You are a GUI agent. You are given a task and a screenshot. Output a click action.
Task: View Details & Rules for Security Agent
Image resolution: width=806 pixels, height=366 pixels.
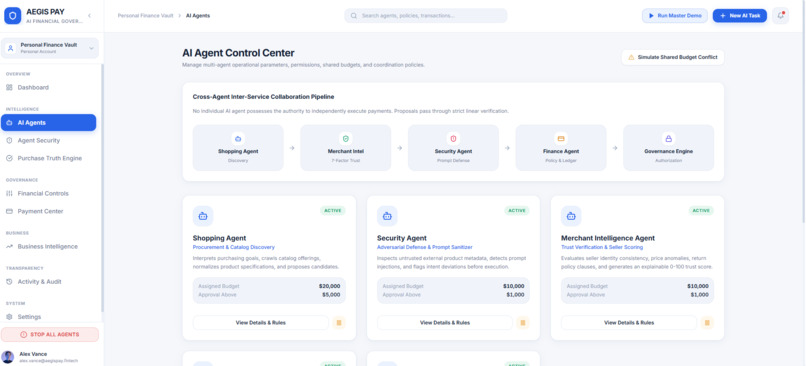(445, 323)
